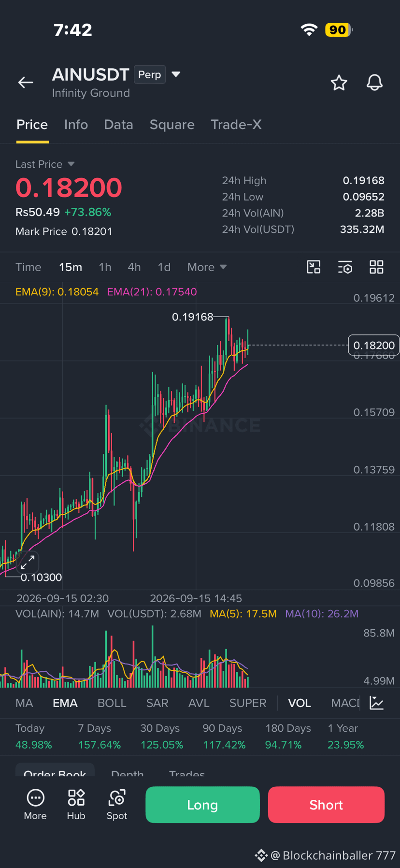
Task: Toggle the BOLL indicator
Action: point(112,703)
